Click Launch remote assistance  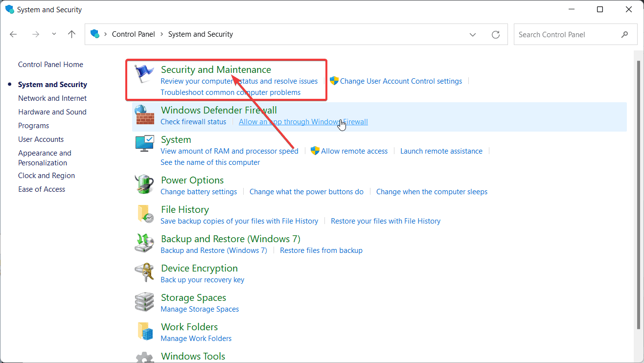tap(441, 151)
